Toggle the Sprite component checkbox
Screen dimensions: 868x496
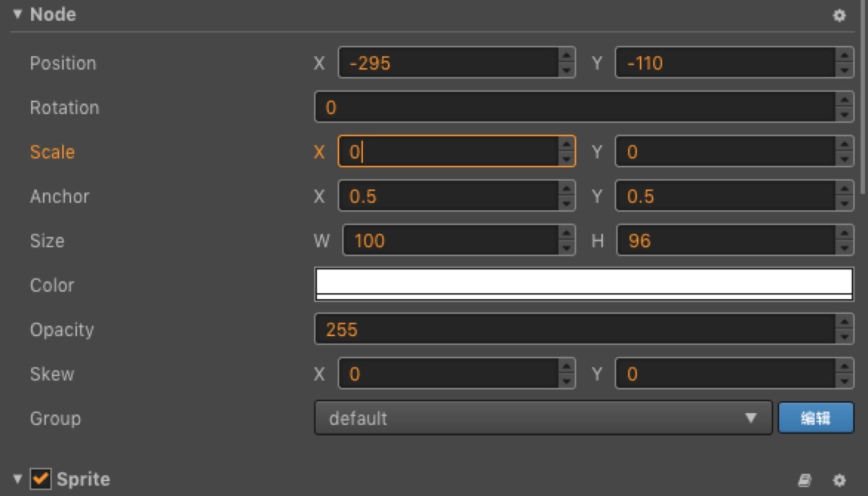[x=41, y=479]
